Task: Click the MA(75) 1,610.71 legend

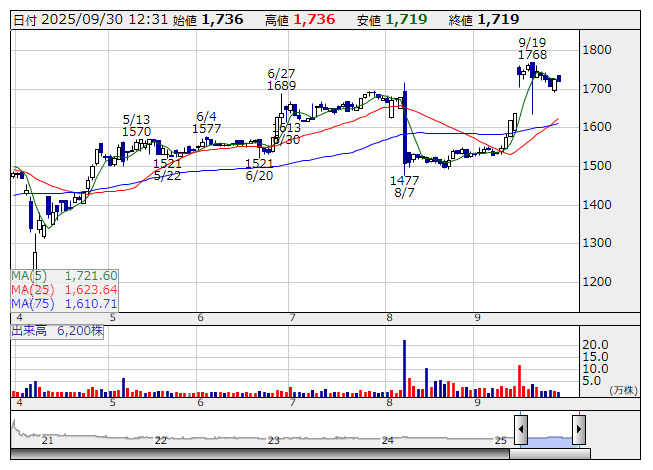Action: [x=64, y=303]
